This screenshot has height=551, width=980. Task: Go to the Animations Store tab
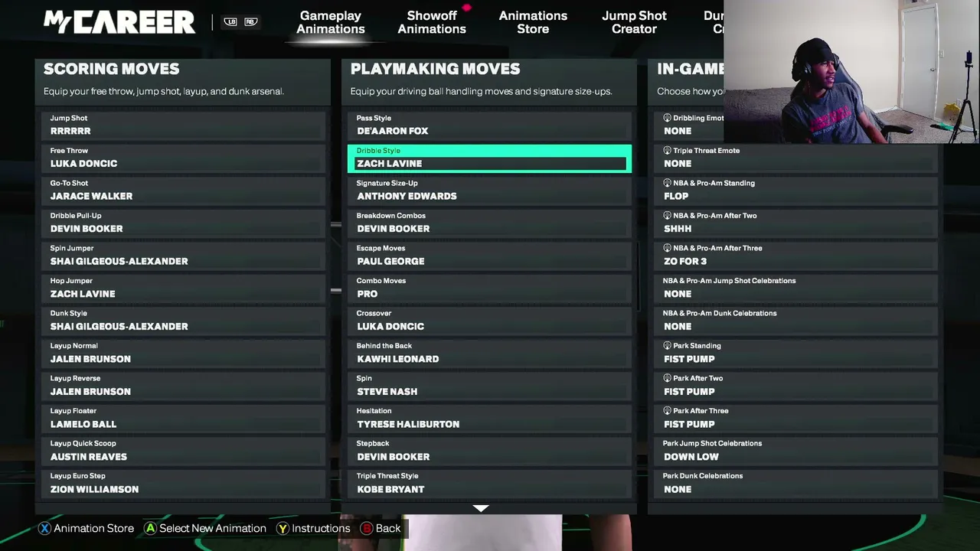tap(533, 22)
